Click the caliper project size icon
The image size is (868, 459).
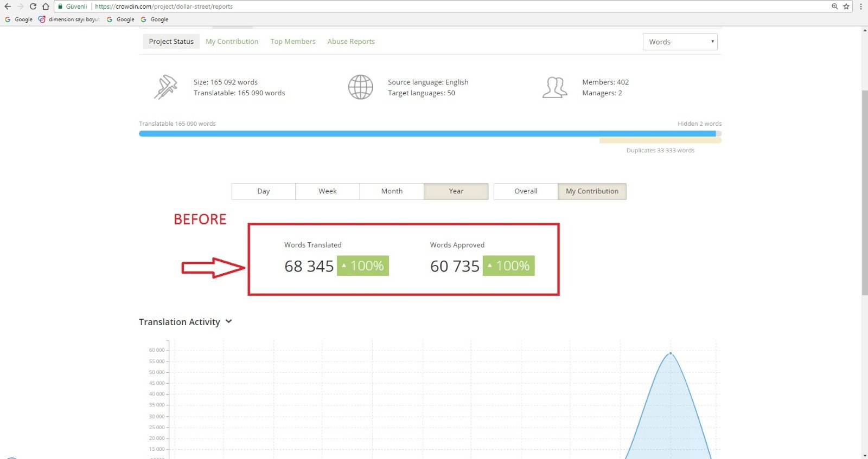coord(165,87)
